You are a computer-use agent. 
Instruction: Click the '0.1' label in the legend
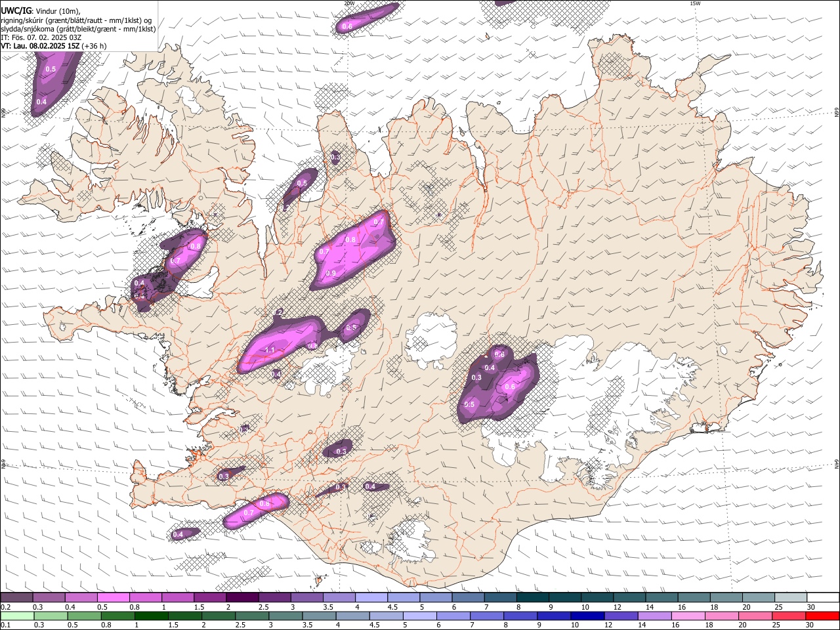tap(5, 625)
